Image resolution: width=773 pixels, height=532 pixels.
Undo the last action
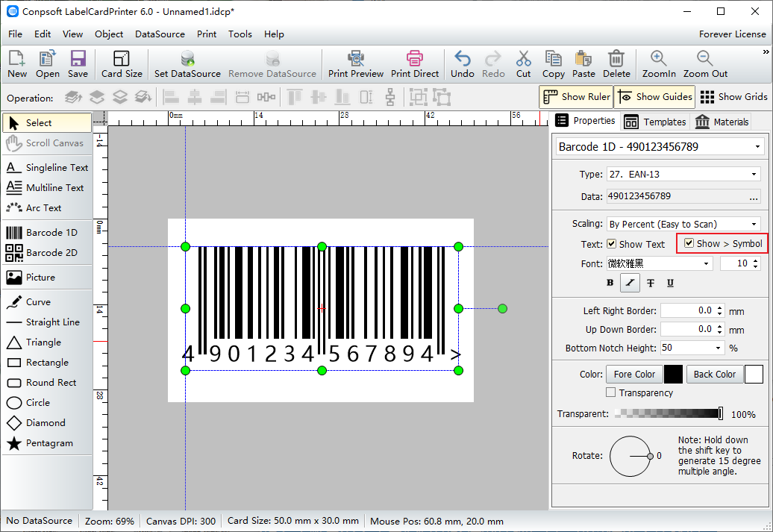click(463, 64)
